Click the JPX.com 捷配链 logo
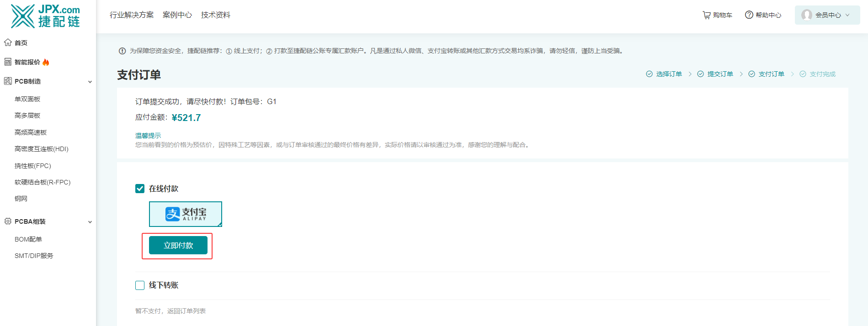The width and height of the screenshot is (868, 326). (45, 16)
